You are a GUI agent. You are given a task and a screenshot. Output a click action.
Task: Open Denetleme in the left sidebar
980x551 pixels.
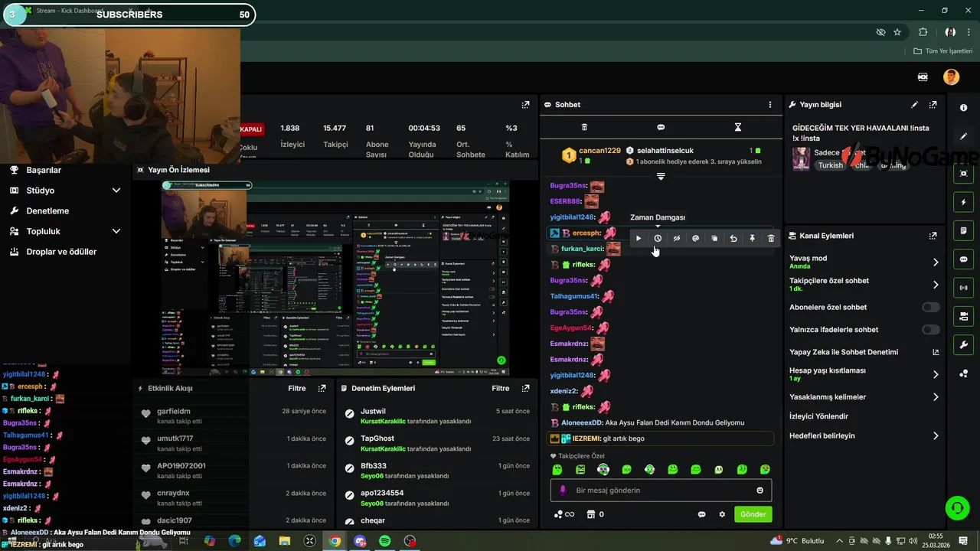pos(47,210)
